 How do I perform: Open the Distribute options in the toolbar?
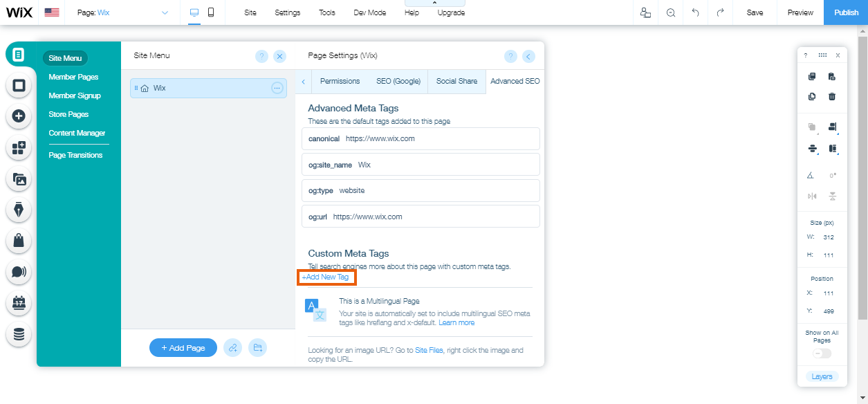pyautogui.click(x=812, y=148)
